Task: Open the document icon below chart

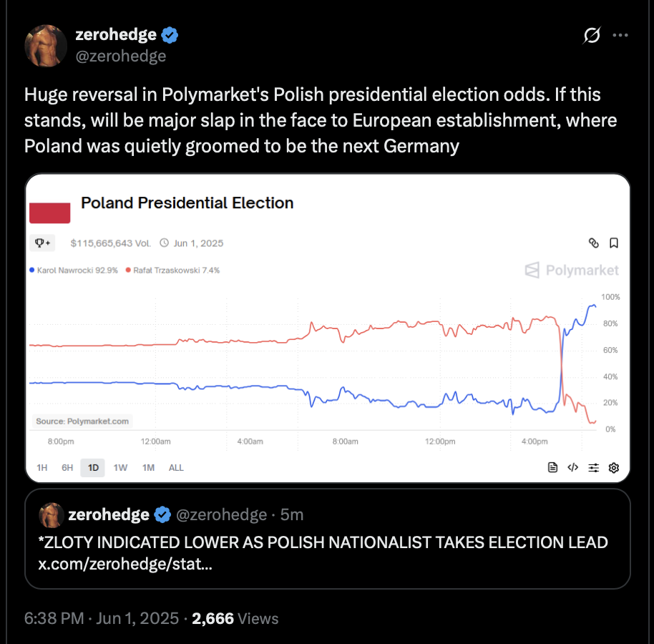Action: coord(552,467)
